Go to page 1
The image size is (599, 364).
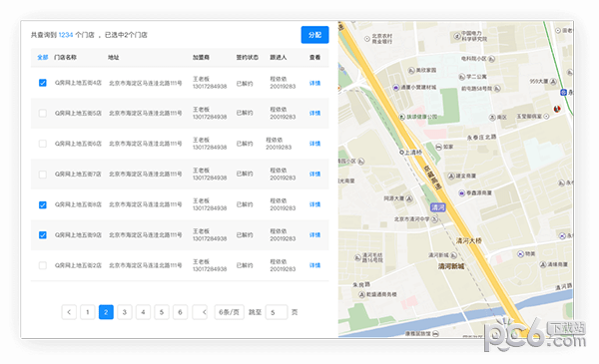88,312
